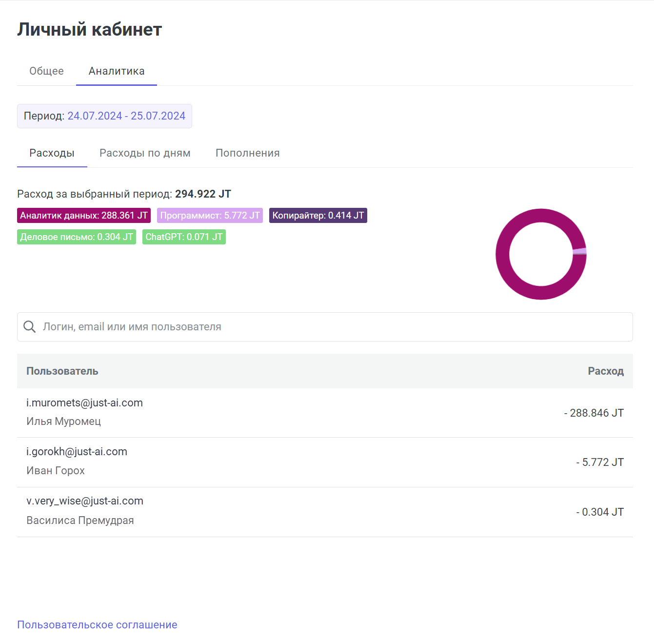Sort by the Расход column header

pos(605,371)
